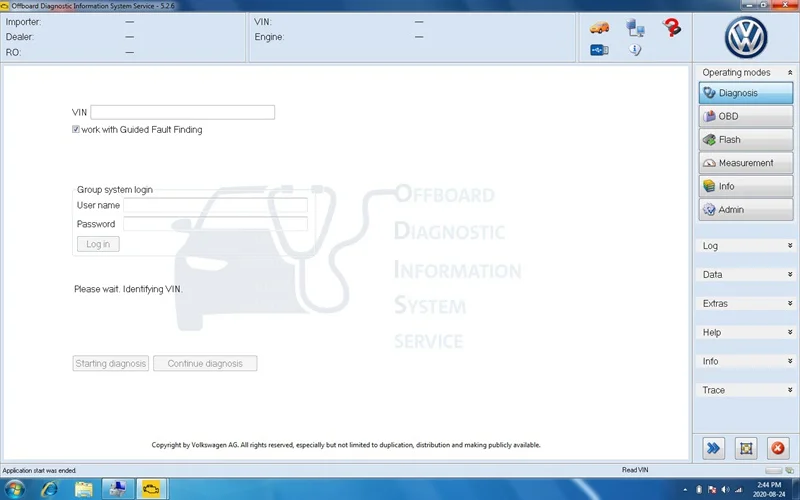Click the 'Importer:' header label
800x500 pixels.
pos(23,22)
